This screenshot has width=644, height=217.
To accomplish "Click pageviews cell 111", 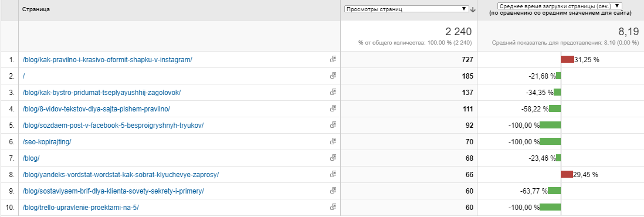I will click(x=467, y=109).
